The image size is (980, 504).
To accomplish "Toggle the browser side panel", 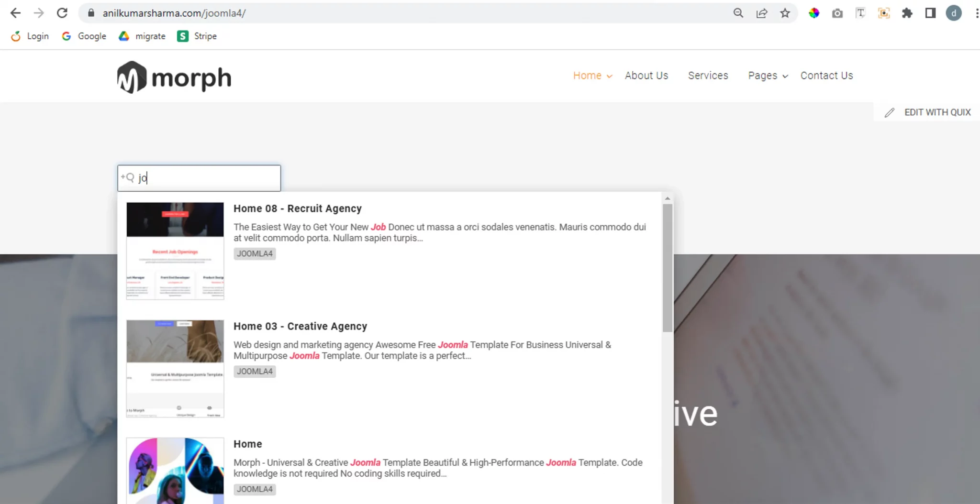I will pos(930,13).
